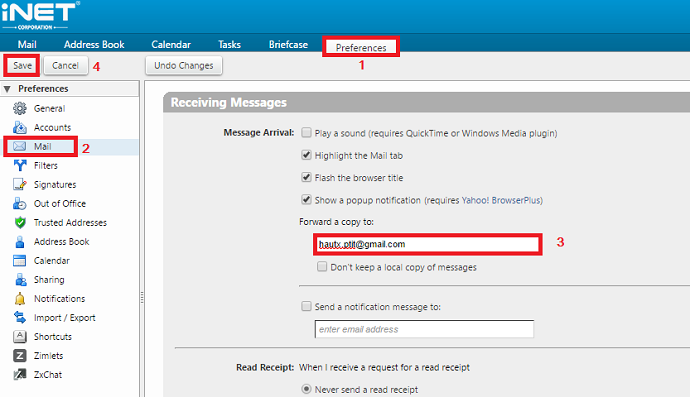The width and height of the screenshot is (690, 397).
Task: Select Never send a read receipt
Action: pyautogui.click(x=306, y=389)
